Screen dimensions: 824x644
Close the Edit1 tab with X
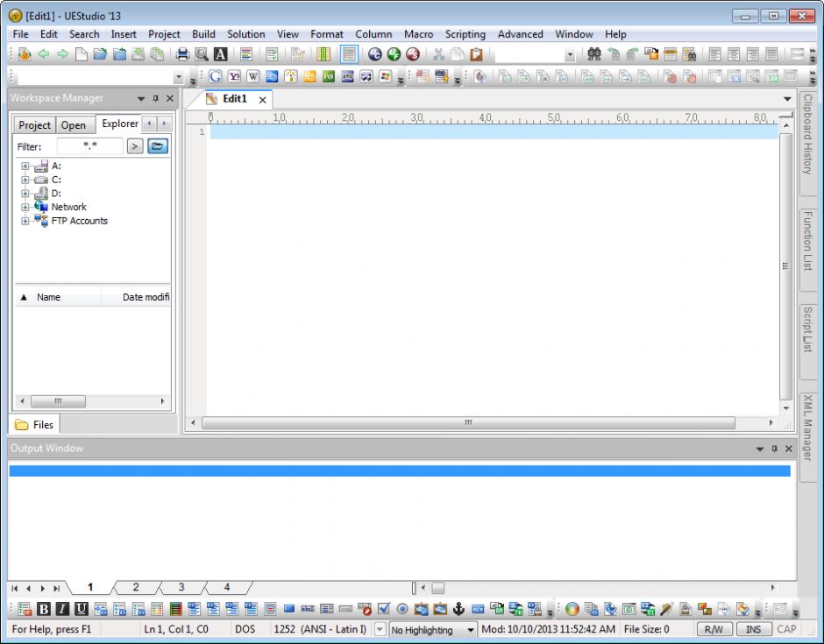[262, 99]
